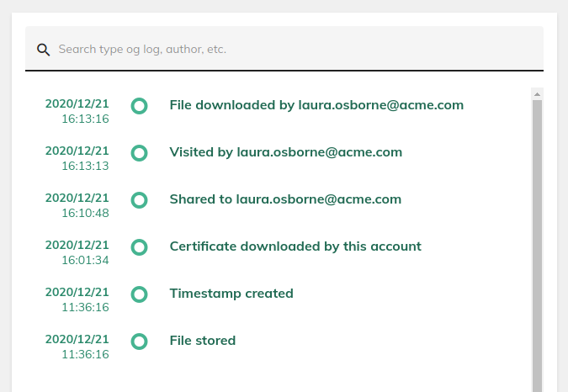Screen dimensions: 568x392
Task: Click the 16:13:13 date stamp
Action: click(77, 158)
